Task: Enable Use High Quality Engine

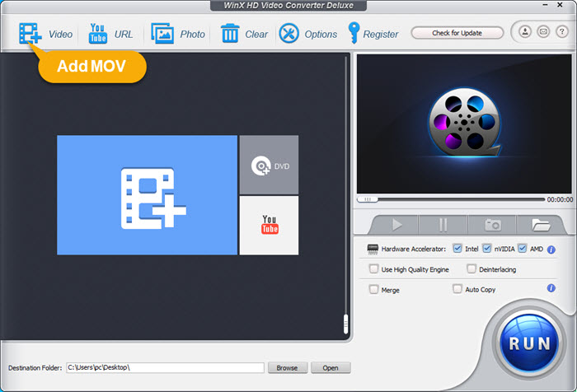Action: pos(373,268)
